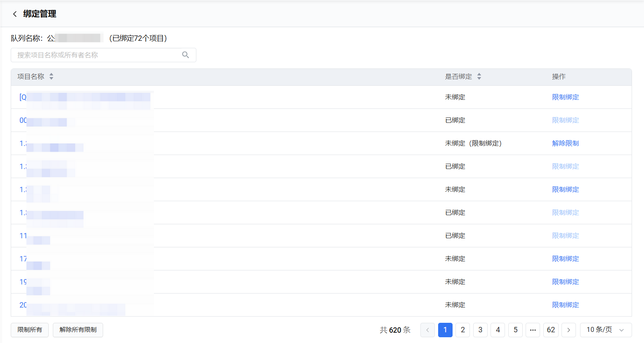
Task: Select the 未绑定(限制绑定) status cell
Action: point(473,143)
